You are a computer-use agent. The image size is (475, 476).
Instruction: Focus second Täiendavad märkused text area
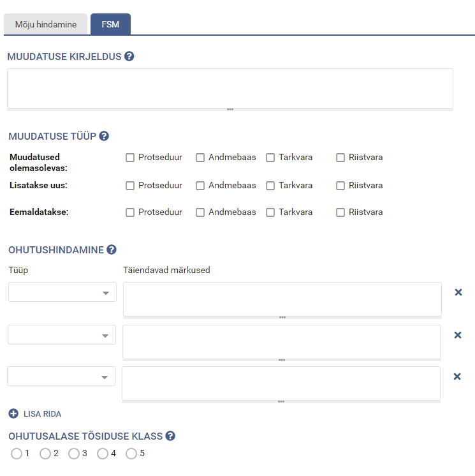pyautogui.click(x=282, y=342)
